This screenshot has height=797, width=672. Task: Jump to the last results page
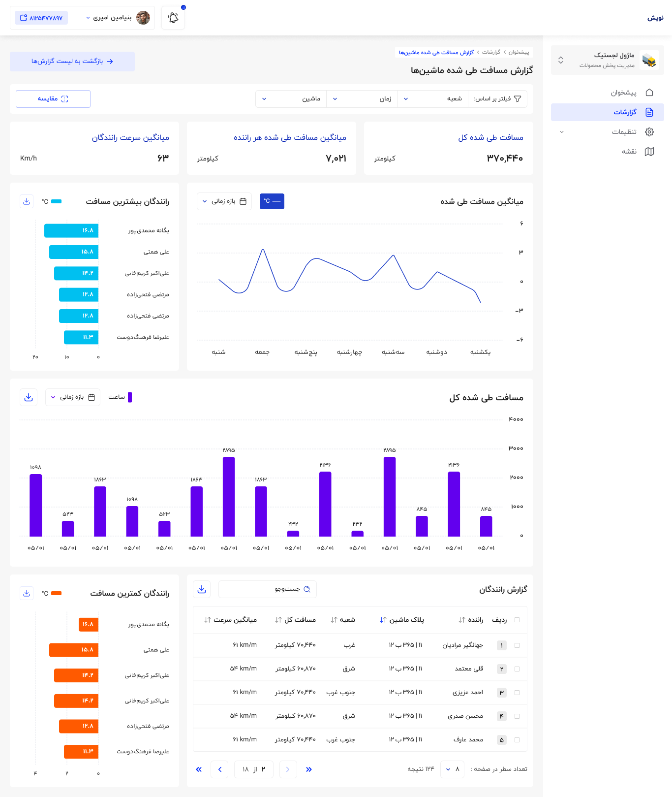coord(199,769)
